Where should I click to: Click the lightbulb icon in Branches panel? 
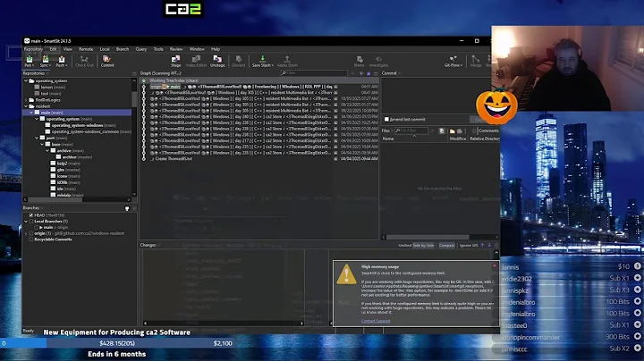127,208
